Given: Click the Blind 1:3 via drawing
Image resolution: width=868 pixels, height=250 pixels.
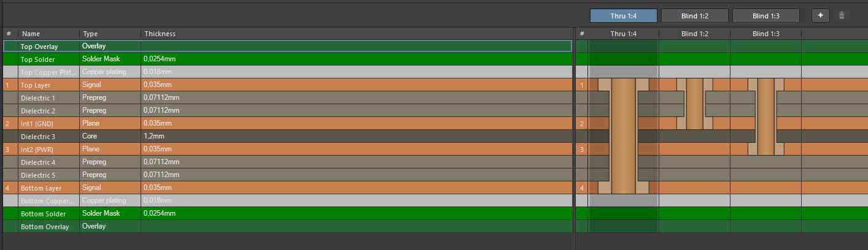Looking at the screenshot, I should (765, 116).
